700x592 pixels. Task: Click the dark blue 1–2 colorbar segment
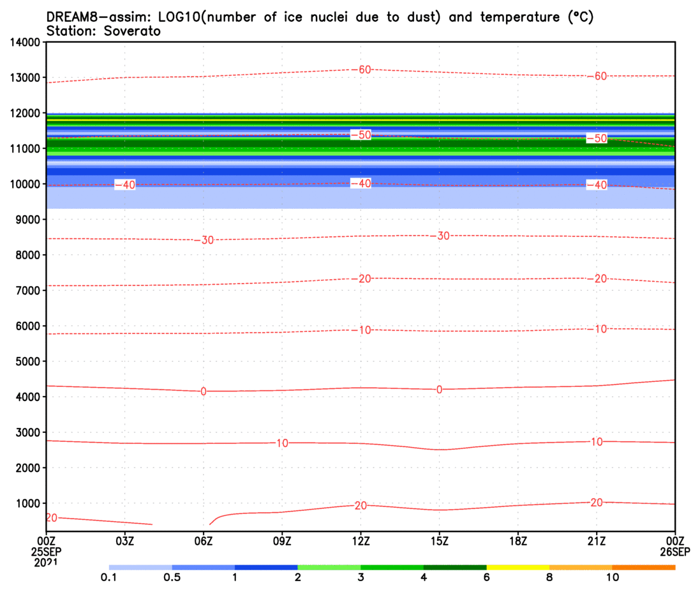click(266, 568)
